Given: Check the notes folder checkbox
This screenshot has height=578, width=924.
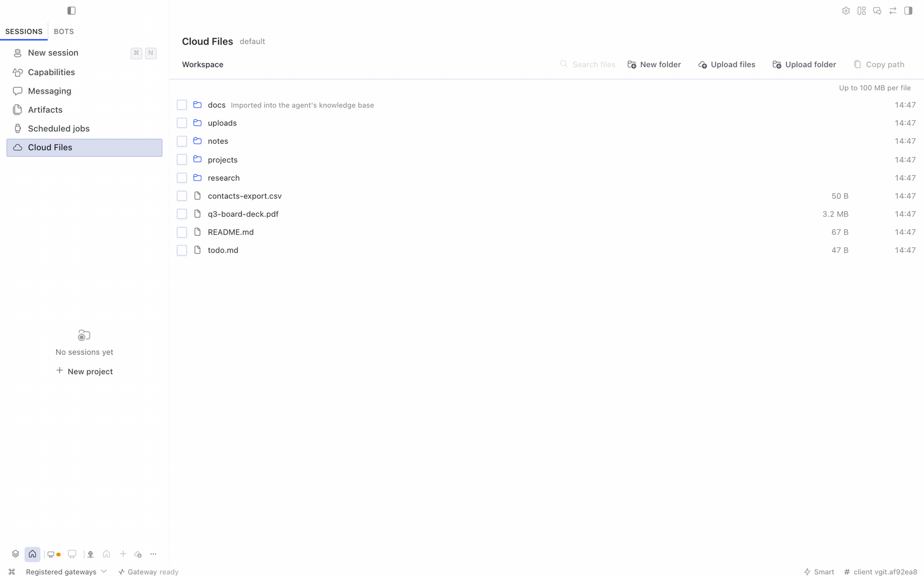Looking at the screenshot, I should (182, 141).
